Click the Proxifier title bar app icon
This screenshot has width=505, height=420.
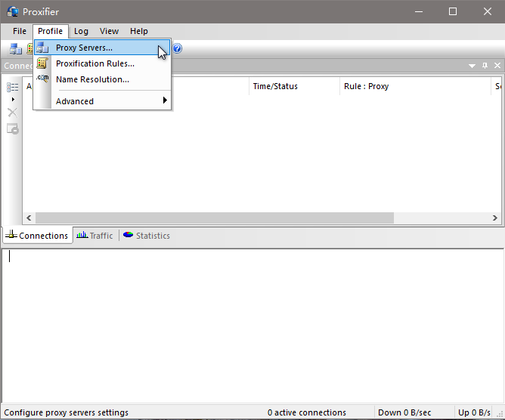coord(13,11)
